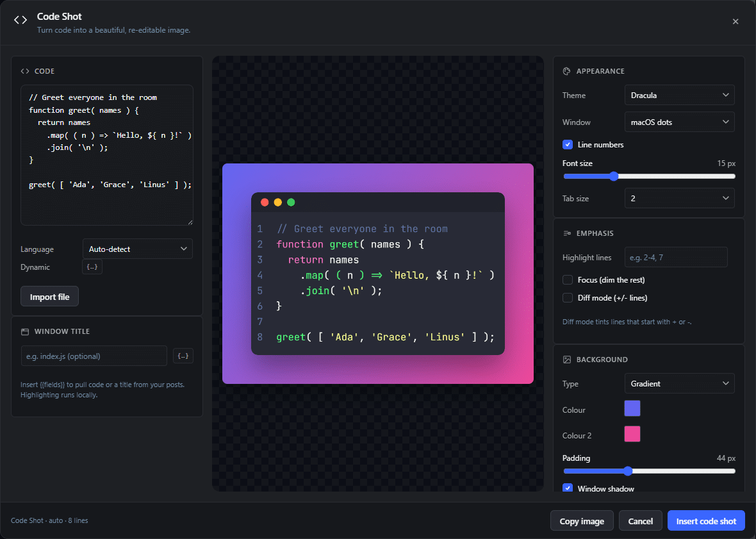This screenshot has height=539, width=756.
Task: Click Insert code shot button
Action: click(x=706, y=520)
